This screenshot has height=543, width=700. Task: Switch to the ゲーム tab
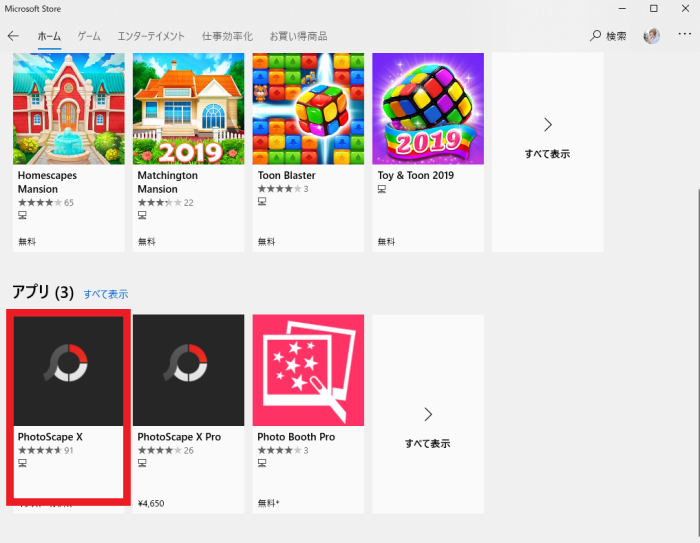pyautogui.click(x=89, y=36)
